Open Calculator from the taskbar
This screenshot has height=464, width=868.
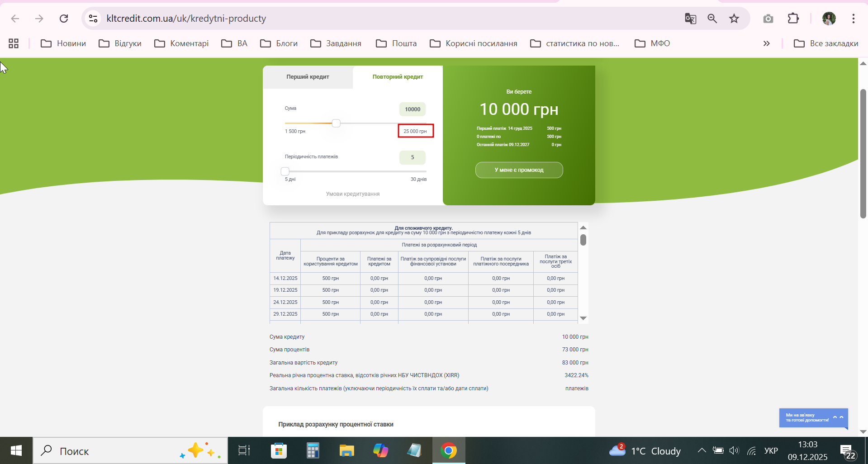coord(313,450)
